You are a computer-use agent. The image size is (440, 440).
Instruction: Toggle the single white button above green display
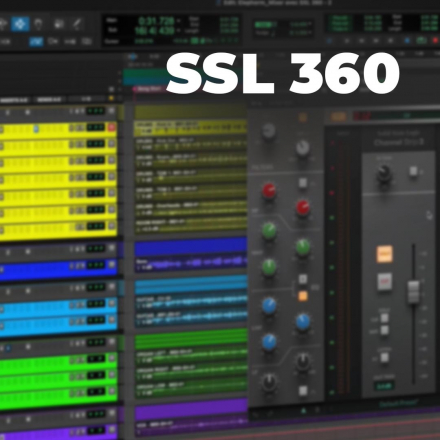(384, 357)
